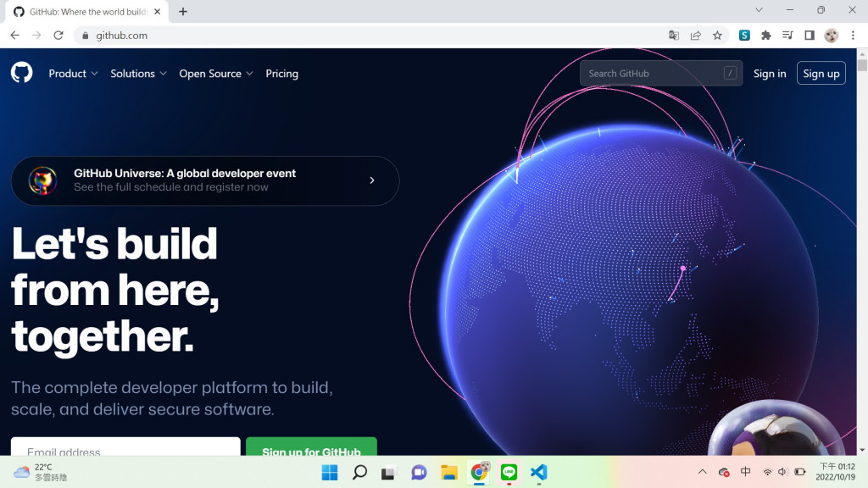Open the Chrome profile avatar
The image size is (868, 488).
point(831,36)
